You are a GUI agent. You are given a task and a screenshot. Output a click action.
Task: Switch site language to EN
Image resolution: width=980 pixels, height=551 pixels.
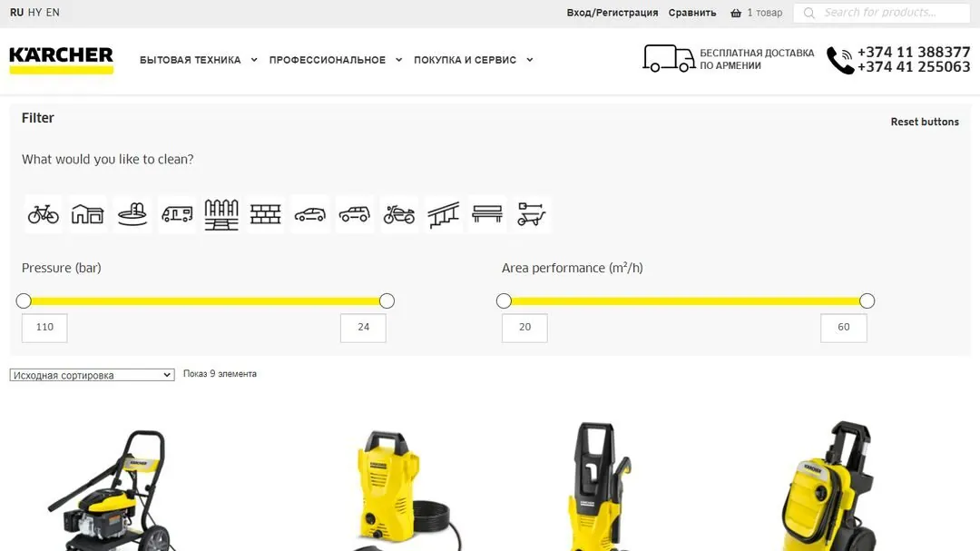[x=53, y=13]
